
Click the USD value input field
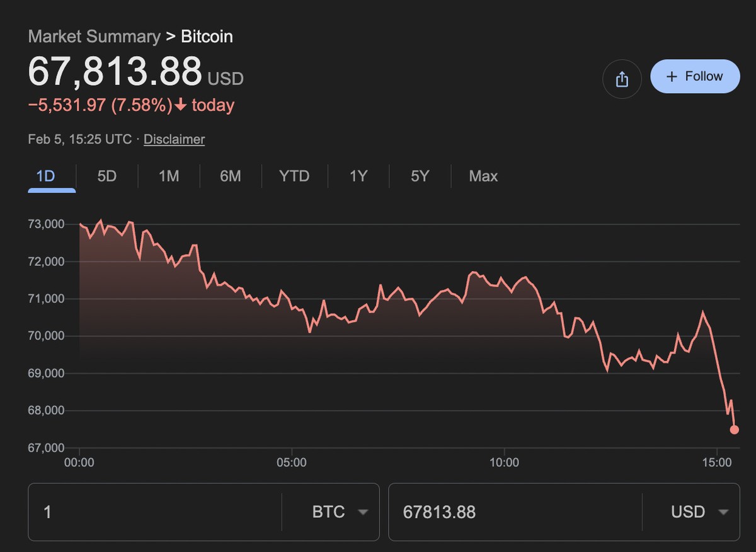(515, 512)
